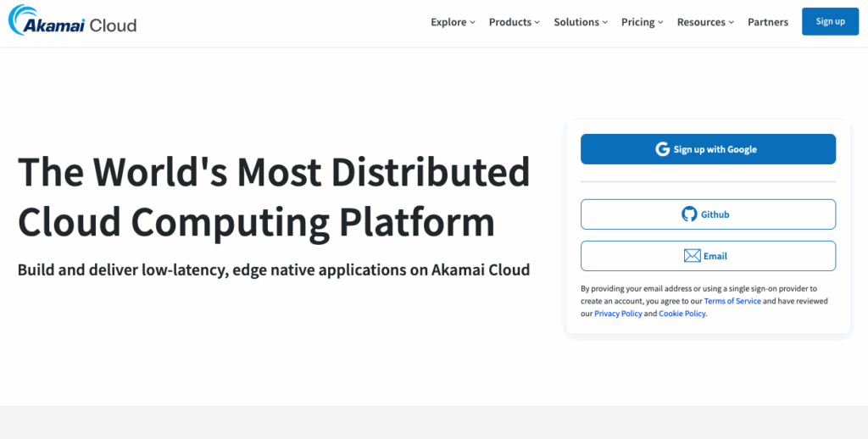Click the Sign up button in header
The width and height of the screenshot is (868, 439).
tap(831, 21)
